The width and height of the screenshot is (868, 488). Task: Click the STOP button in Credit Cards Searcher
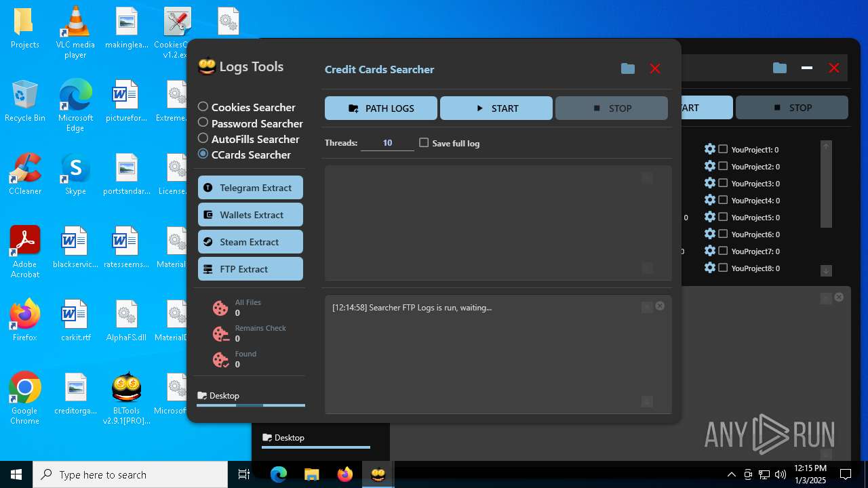click(612, 108)
